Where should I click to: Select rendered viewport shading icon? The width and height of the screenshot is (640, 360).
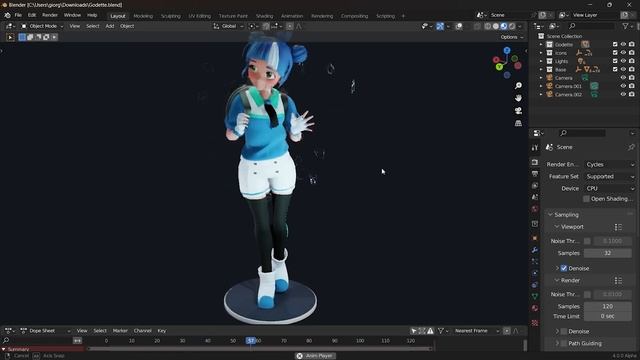[512, 26]
